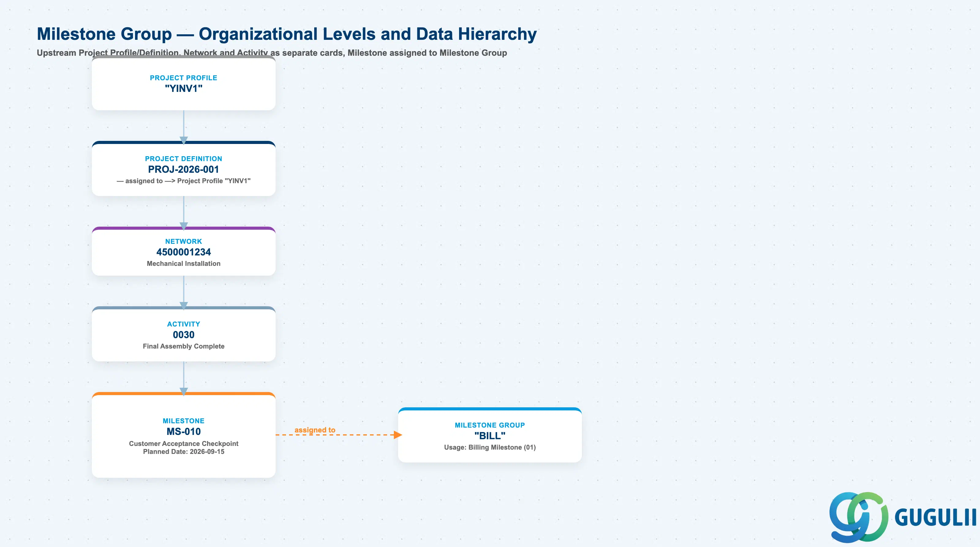Click the orange "assigned to" connector label
The width and height of the screenshot is (980, 547).
click(315, 430)
